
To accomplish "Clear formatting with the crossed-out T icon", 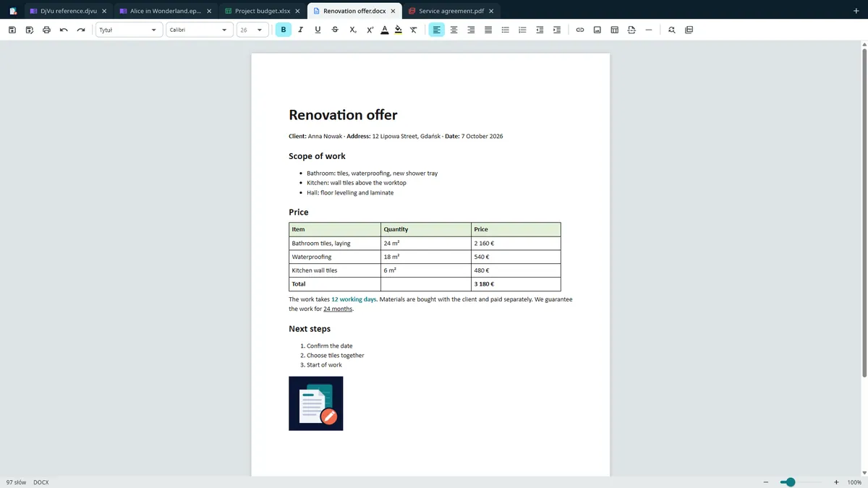I will [413, 30].
